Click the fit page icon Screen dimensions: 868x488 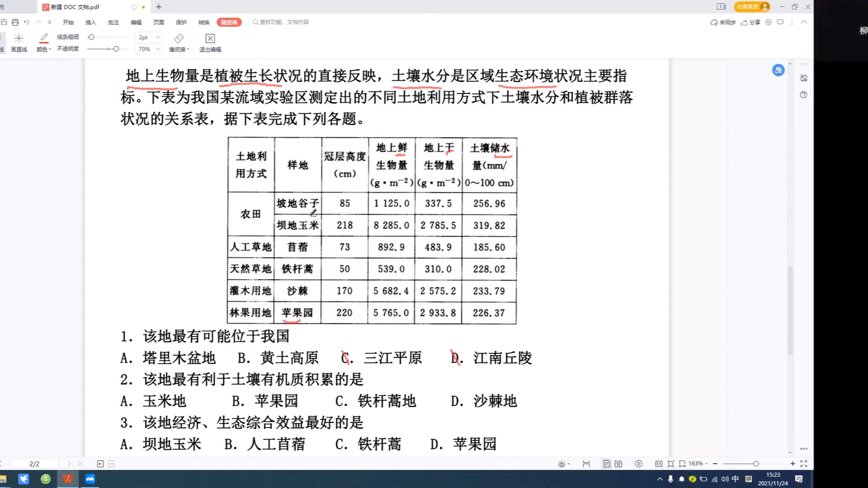tap(671, 464)
